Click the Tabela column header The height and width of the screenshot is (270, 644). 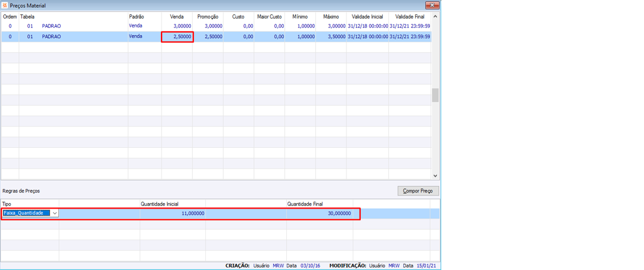click(x=73, y=17)
